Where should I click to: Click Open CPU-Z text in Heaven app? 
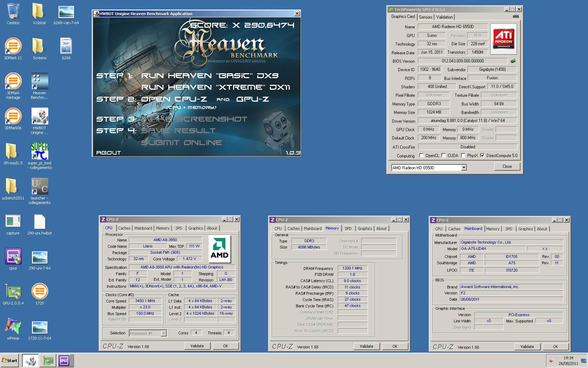pos(174,99)
